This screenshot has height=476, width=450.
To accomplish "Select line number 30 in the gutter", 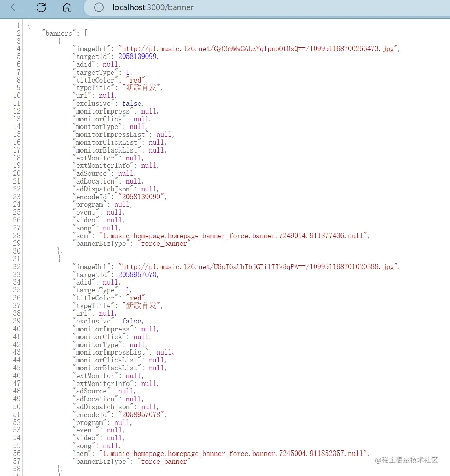I will (17, 251).
